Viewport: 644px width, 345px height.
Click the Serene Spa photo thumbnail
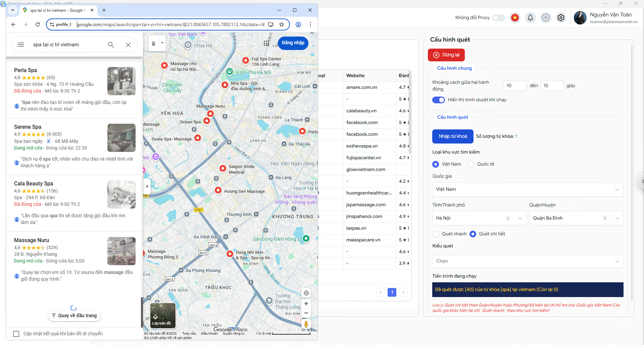[121, 137]
